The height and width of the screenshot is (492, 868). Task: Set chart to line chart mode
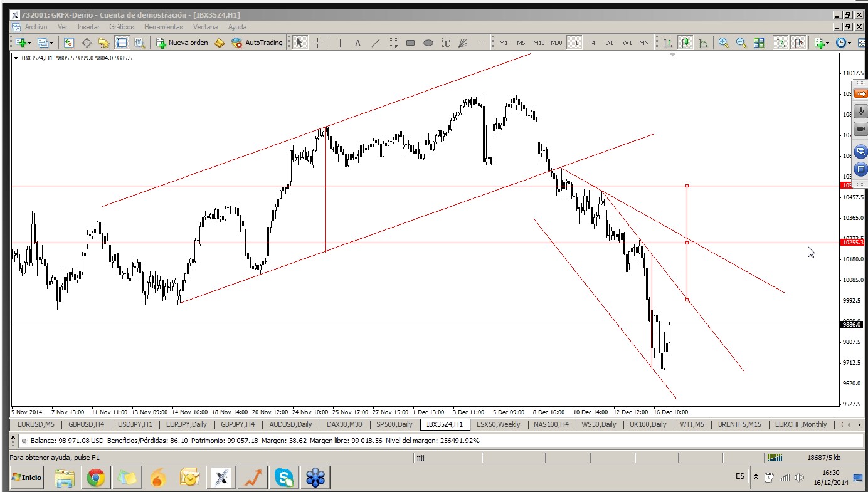(x=703, y=43)
